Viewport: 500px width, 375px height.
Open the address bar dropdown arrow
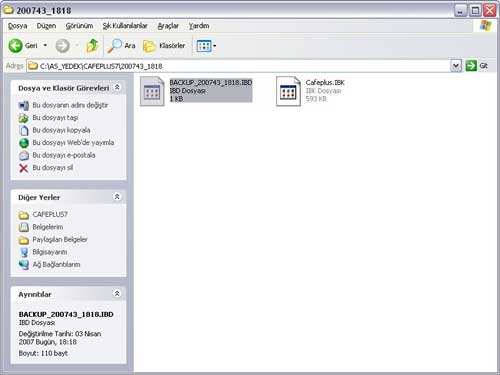[456, 66]
